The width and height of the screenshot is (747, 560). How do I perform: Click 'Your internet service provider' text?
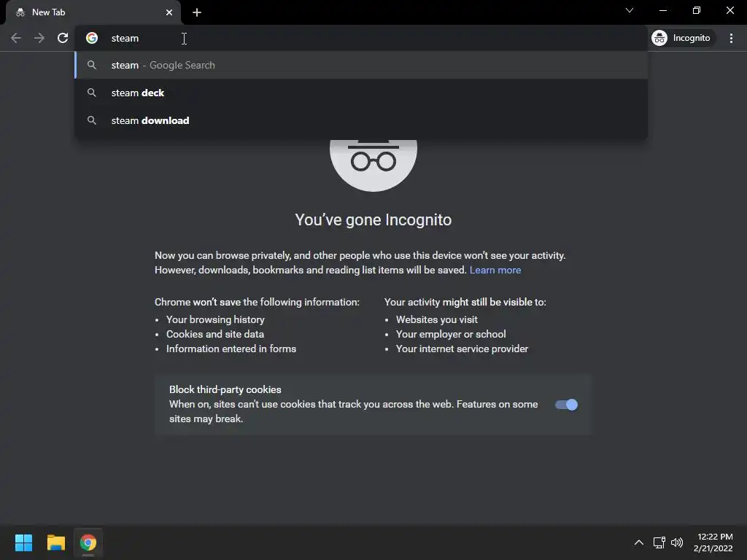pyautogui.click(x=462, y=349)
